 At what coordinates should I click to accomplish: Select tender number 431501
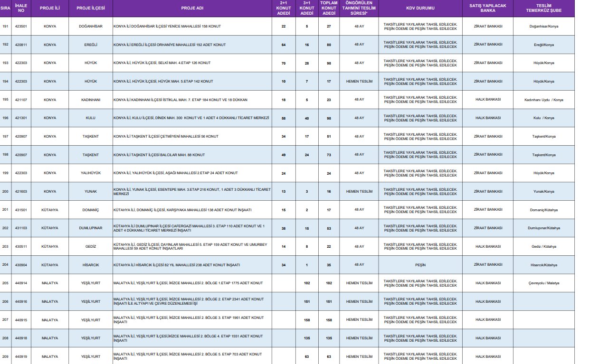point(21,210)
